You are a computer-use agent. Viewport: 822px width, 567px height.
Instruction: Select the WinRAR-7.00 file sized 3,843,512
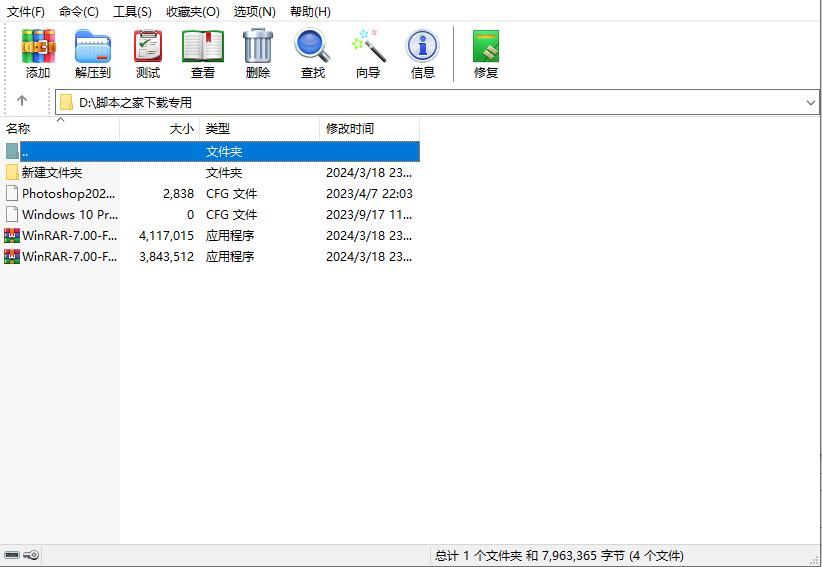click(69, 256)
